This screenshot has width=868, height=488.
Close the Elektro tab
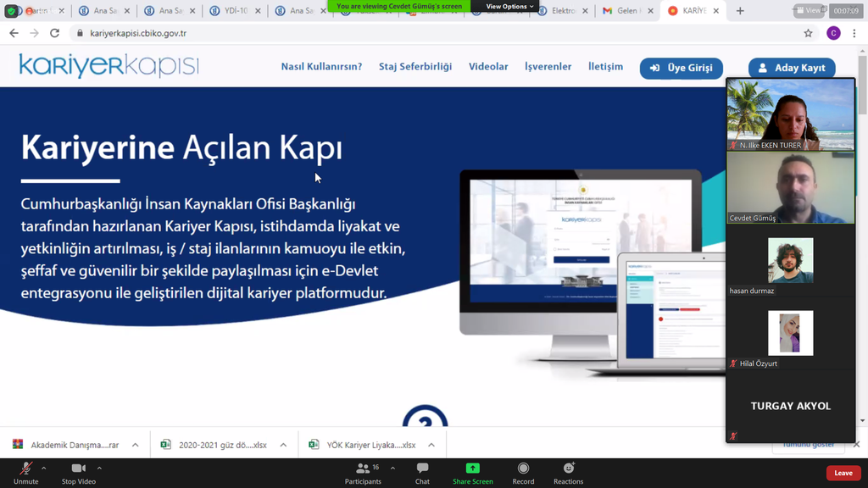(x=585, y=10)
